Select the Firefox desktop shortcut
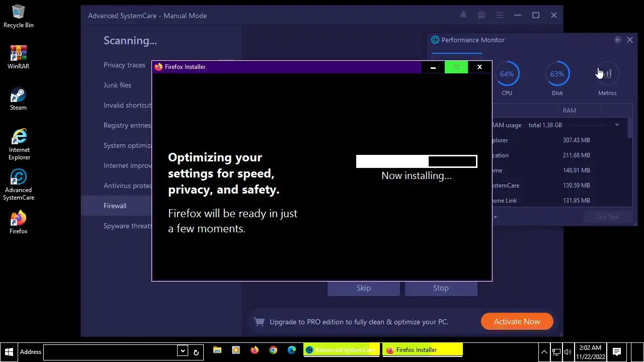644x362 pixels. pos(19,222)
